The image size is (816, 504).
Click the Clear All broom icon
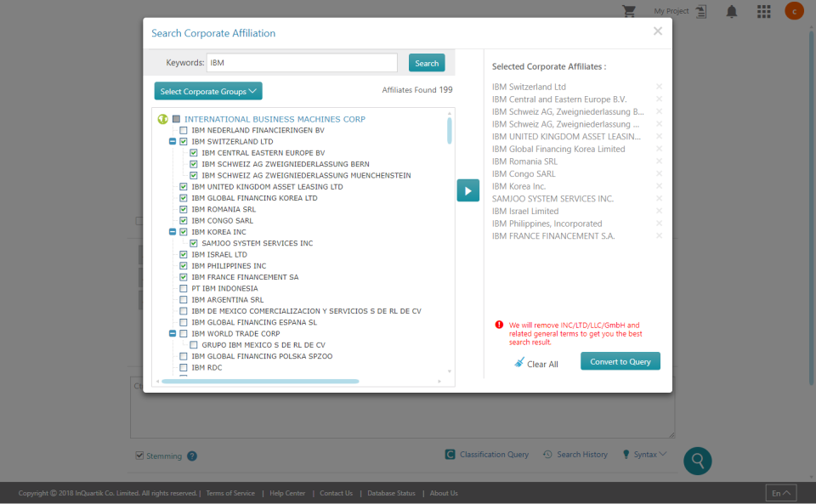[518, 363]
